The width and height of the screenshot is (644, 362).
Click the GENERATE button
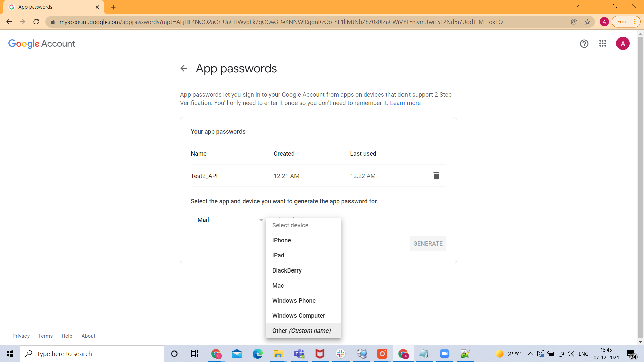tap(428, 244)
